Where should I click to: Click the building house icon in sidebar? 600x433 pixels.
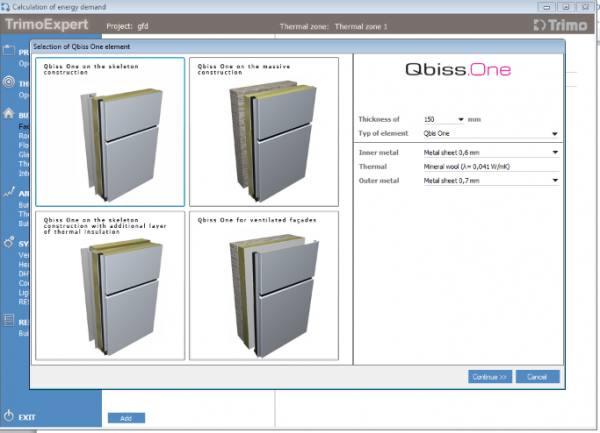pyautogui.click(x=9, y=114)
